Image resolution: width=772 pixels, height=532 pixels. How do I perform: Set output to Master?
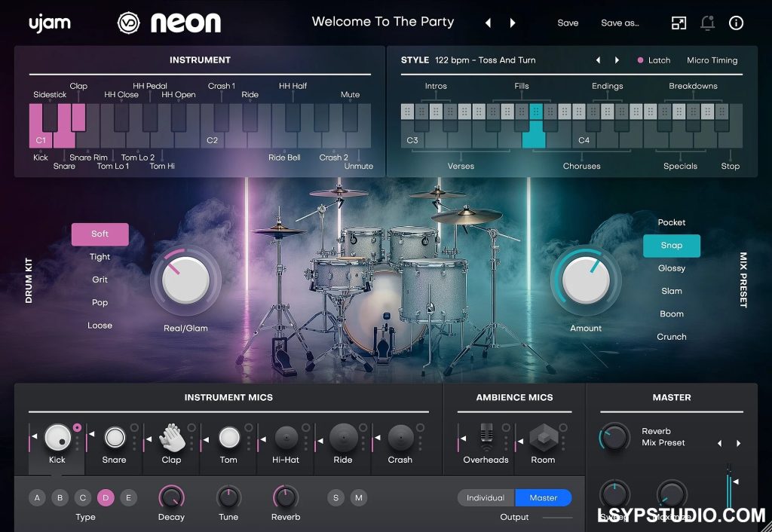click(544, 497)
